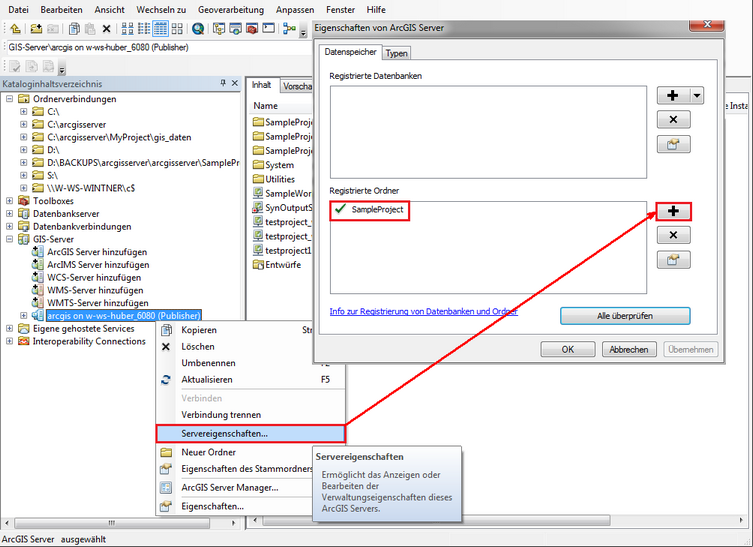Choose ArcGIS Server Manager... from the context menu

pyautogui.click(x=235, y=487)
